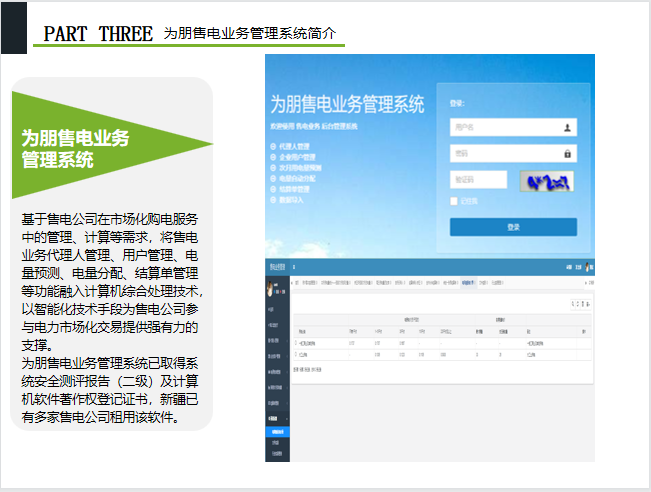Collapse the expanded sidebar group above highlighted item
This screenshot has height=492, width=651.
point(277,419)
